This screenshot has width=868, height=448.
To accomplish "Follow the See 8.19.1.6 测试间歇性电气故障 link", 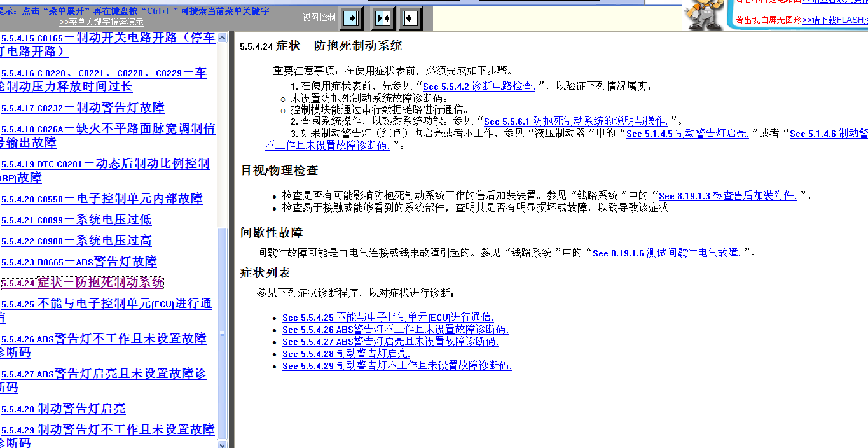I will [x=666, y=253].
